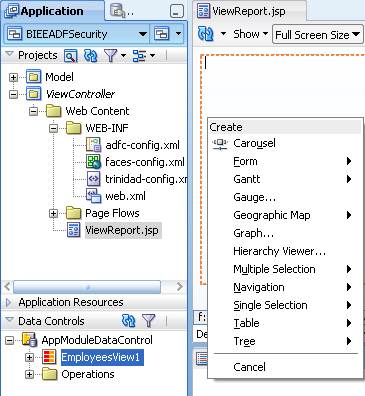
Task: Select the ViewController project icon
Action: [x=34, y=94]
